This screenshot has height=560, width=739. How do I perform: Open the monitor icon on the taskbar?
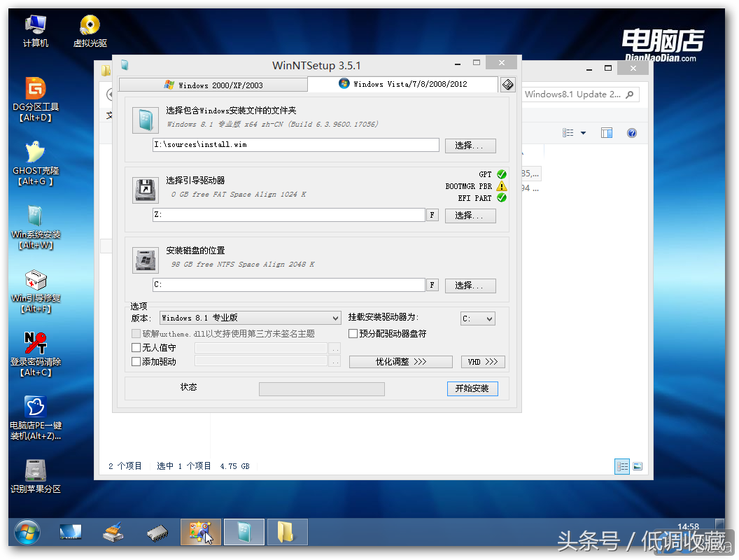point(71,532)
